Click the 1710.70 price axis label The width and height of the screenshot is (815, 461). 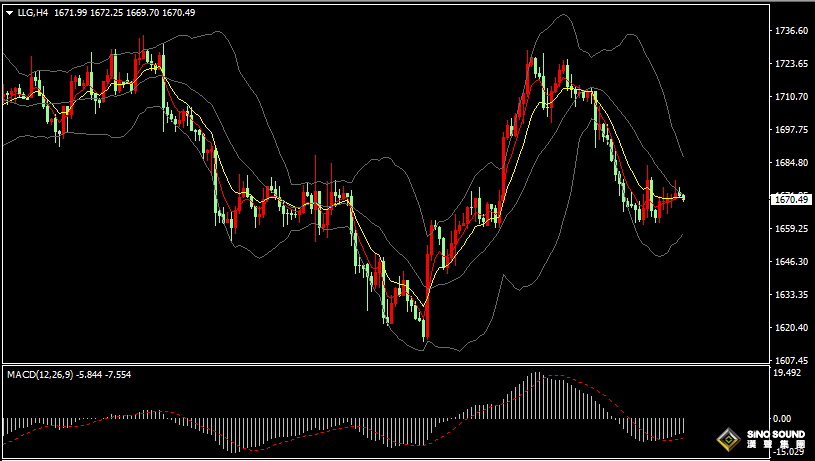(791, 97)
